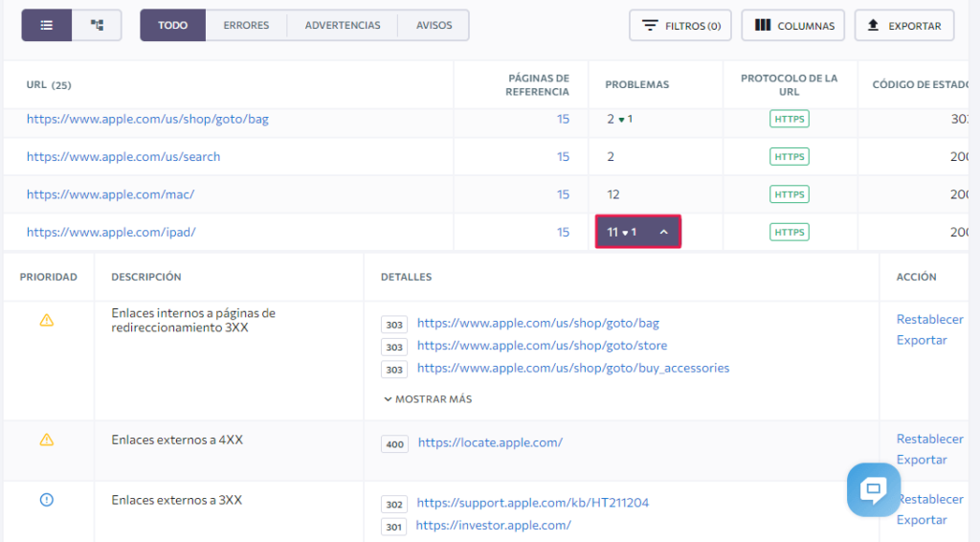Image resolution: width=980 pixels, height=542 pixels.
Task: Click the PROBLEMAS column header
Action: click(x=636, y=84)
